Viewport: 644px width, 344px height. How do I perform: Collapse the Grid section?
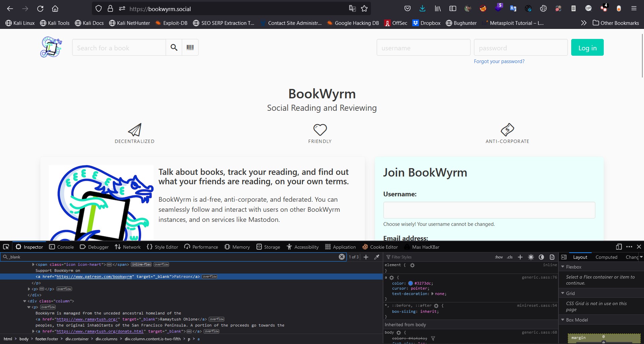click(563, 293)
